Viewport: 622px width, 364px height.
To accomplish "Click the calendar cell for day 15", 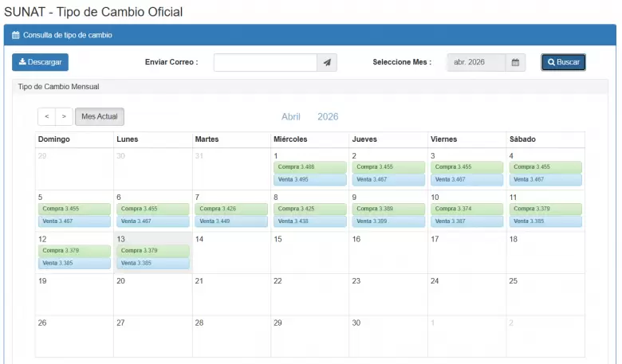I will (309, 252).
